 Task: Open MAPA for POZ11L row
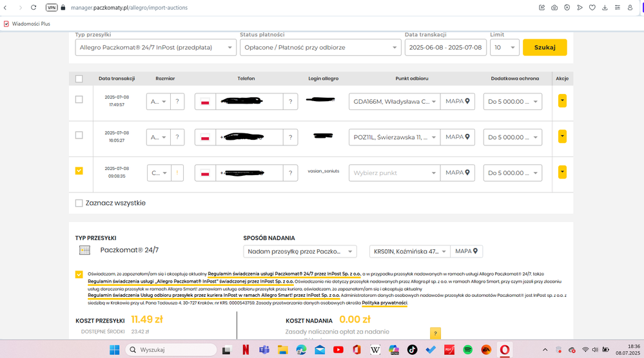(458, 137)
